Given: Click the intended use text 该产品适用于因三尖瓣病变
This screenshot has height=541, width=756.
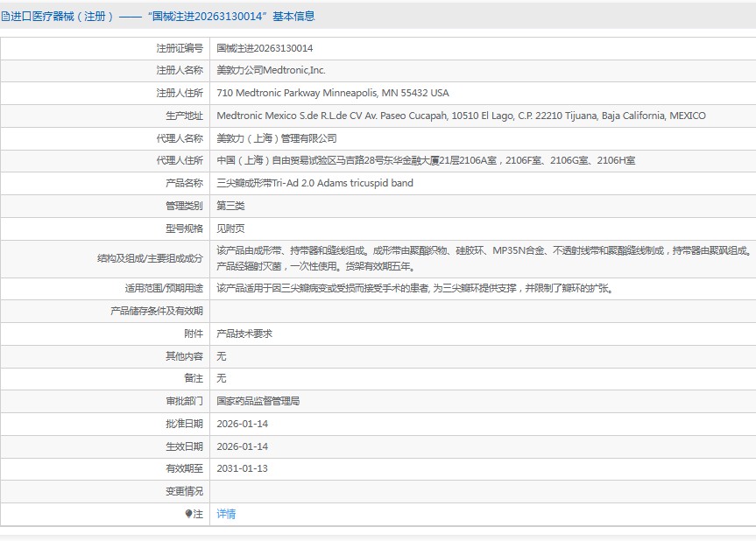Looking at the screenshot, I should click(x=415, y=288).
